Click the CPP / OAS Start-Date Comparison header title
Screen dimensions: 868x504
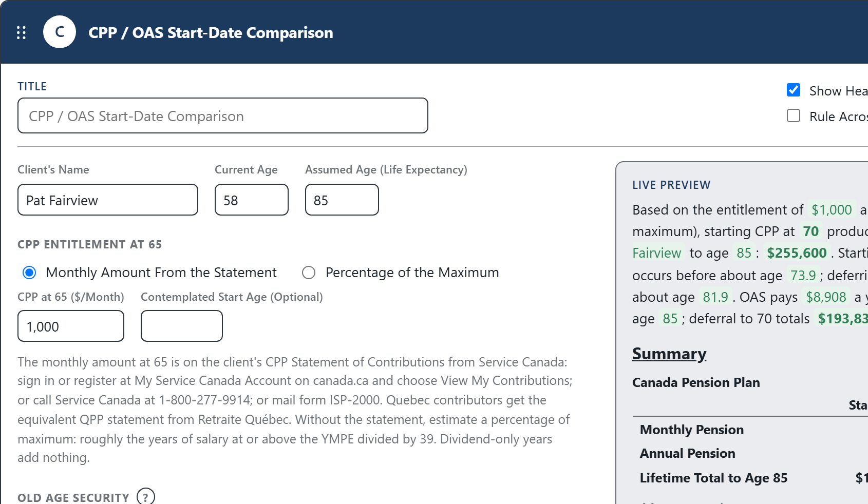pos(211,32)
